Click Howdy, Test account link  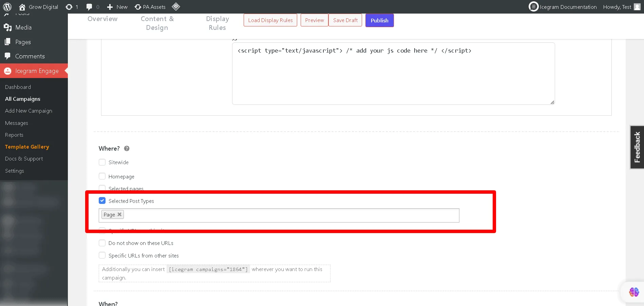point(617,7)
